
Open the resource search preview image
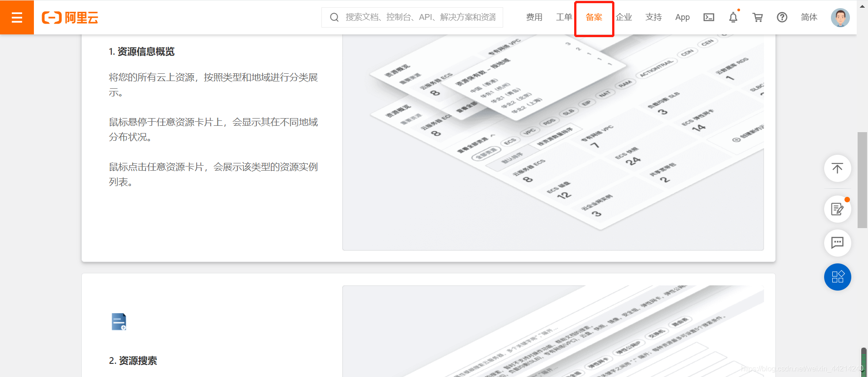[x=553, y=331]
